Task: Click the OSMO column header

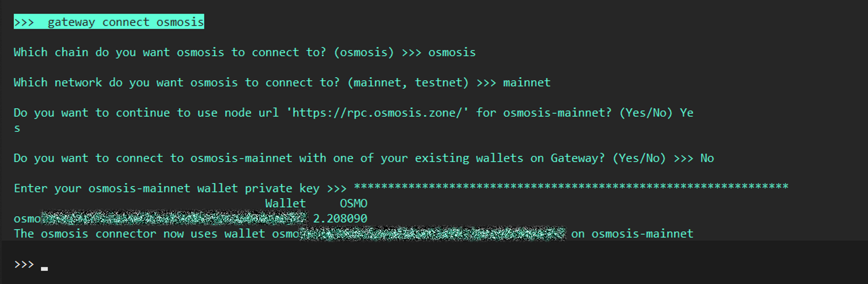Action: click(x=353, y=204)
